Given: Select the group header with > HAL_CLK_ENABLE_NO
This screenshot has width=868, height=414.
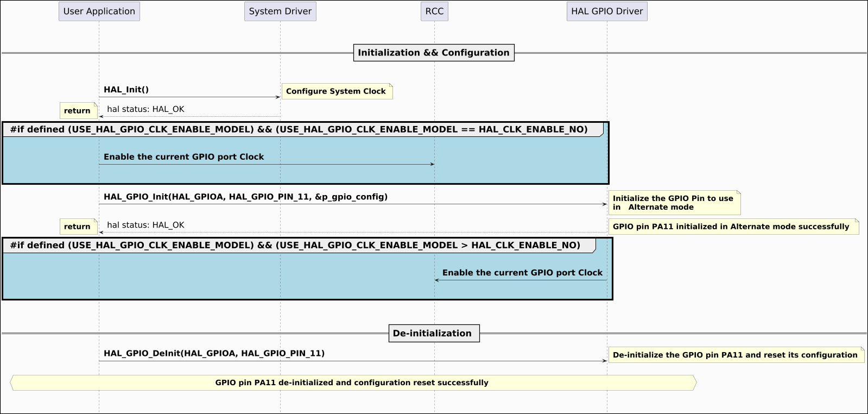Looking at the screenshot, I should click(x=300, y=245).
